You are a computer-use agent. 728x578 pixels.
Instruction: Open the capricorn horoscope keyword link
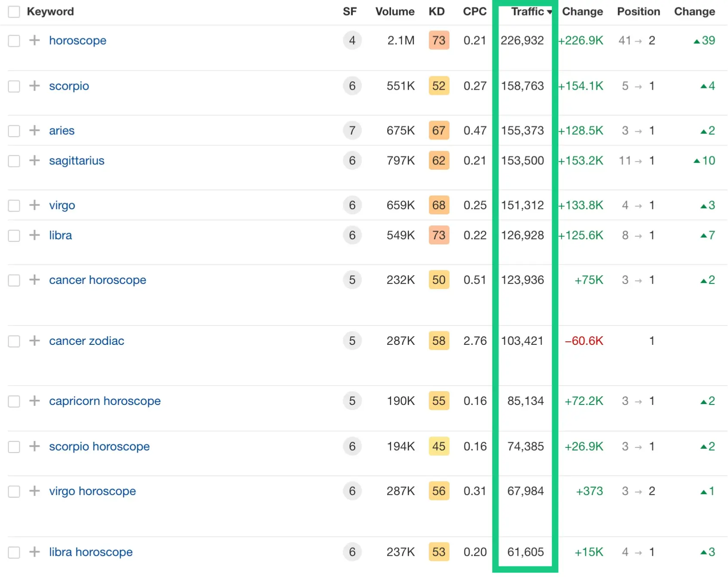(105, 401)
